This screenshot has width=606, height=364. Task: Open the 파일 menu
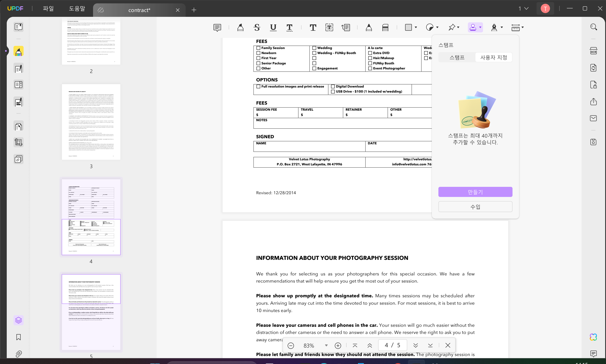48,9
